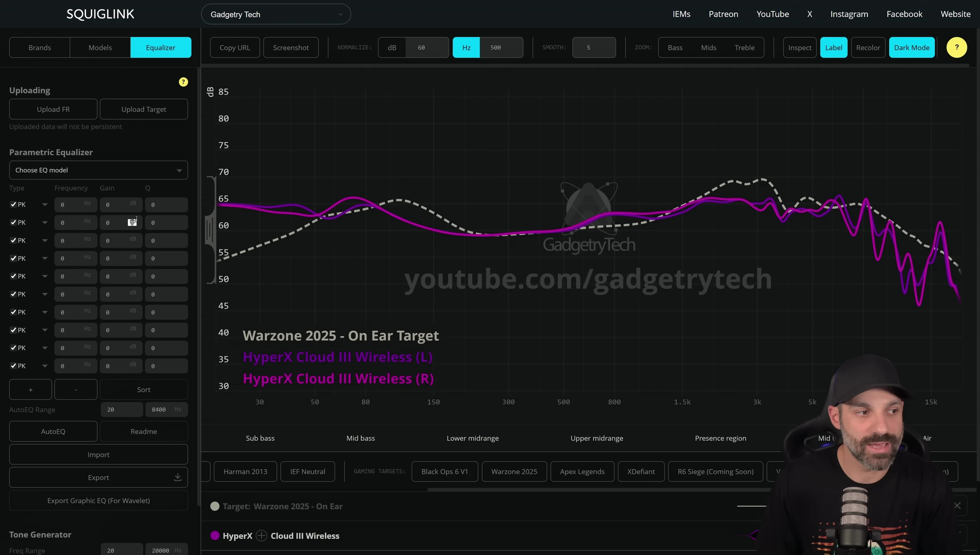The width and height of the screenshot is (980, 555).
Task: Open the fifth filter's type dropdown arrow
Action: 45,276
